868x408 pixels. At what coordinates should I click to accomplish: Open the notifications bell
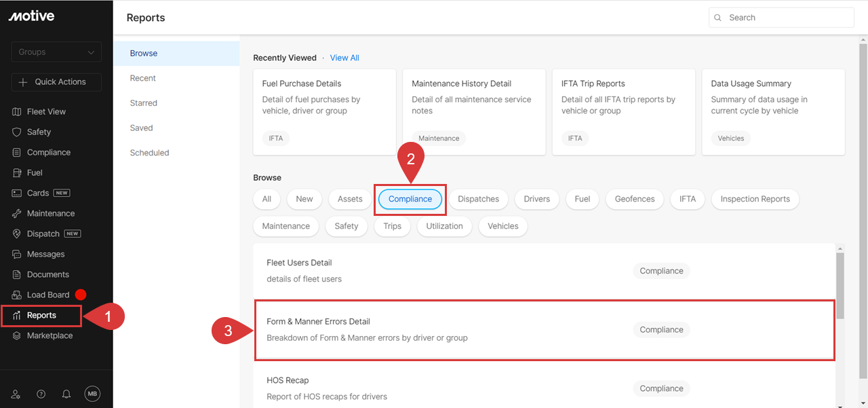[66, 394]
